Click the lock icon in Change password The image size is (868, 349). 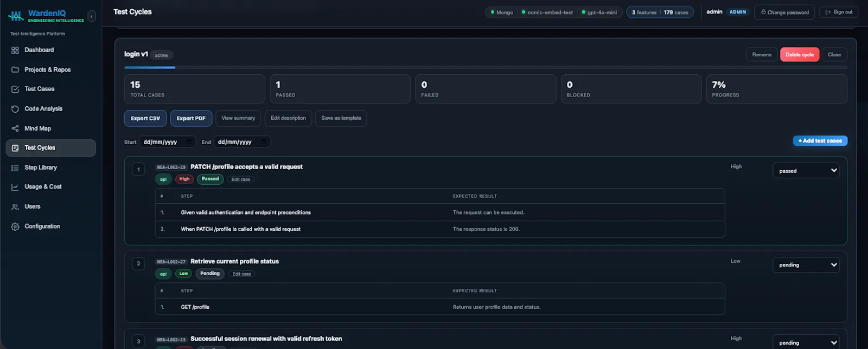[x=763, y=12]
